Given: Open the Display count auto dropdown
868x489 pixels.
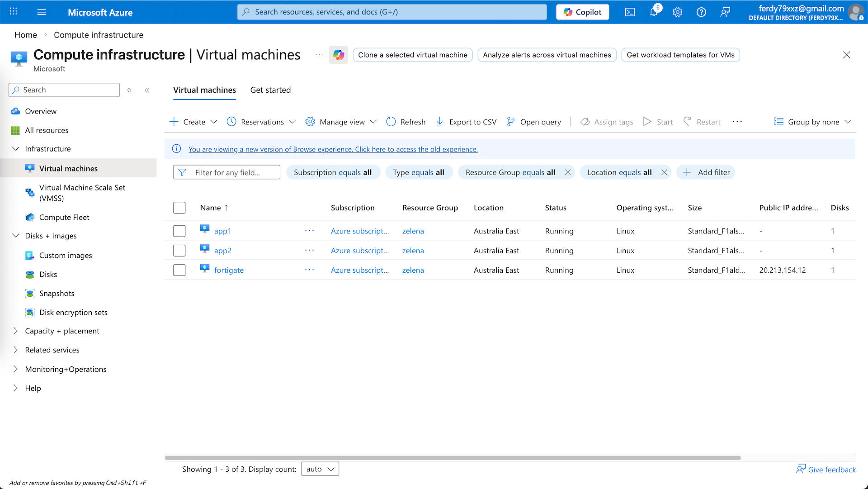Looking at the screenshot, I should [x=320, y=469].
